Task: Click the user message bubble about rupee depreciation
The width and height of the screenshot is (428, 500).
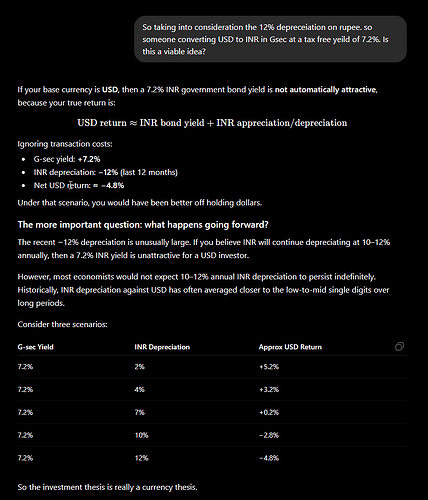Action: (270, 39)
